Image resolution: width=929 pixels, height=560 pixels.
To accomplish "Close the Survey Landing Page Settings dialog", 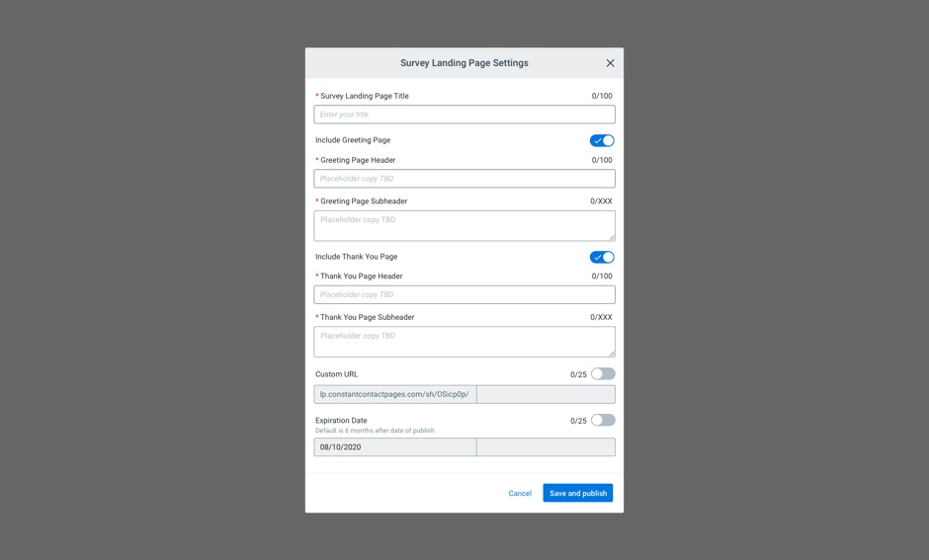I will [x=610, y=63].
